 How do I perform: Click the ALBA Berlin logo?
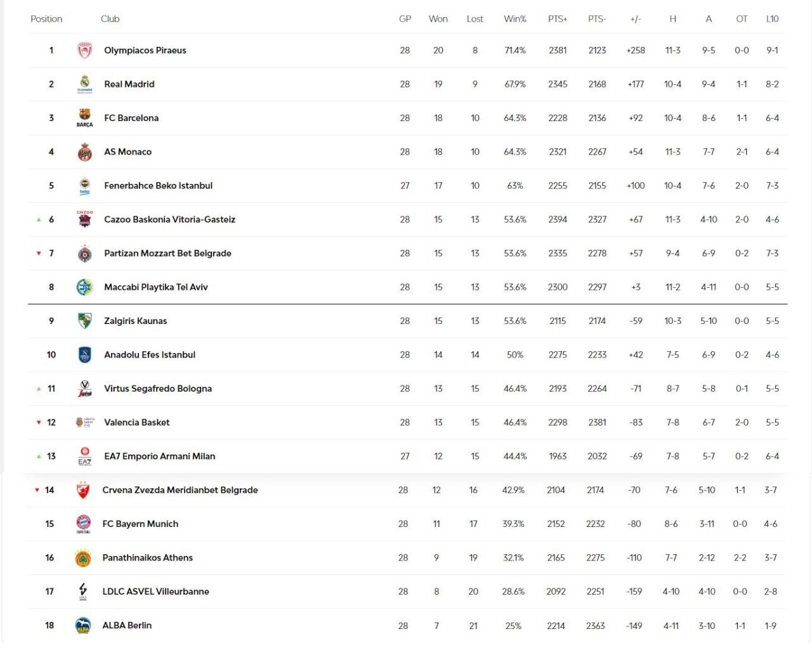click(x=83, y=626)
